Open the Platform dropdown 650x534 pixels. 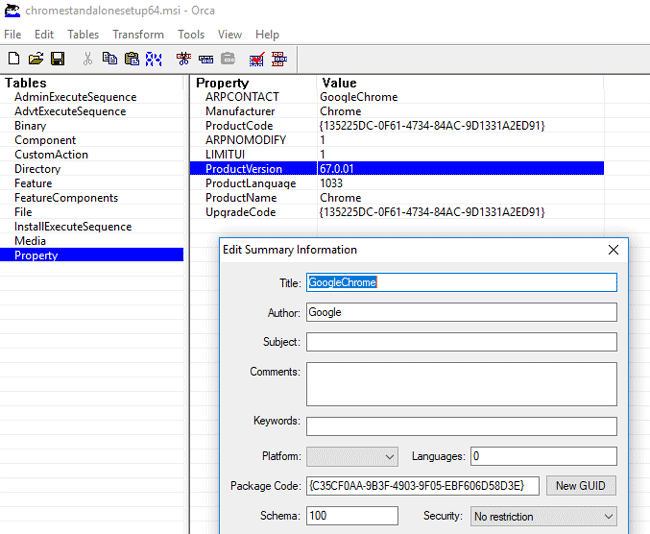point(352,457)
